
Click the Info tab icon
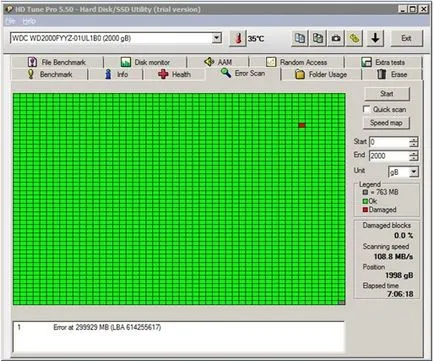pos(108,74)
